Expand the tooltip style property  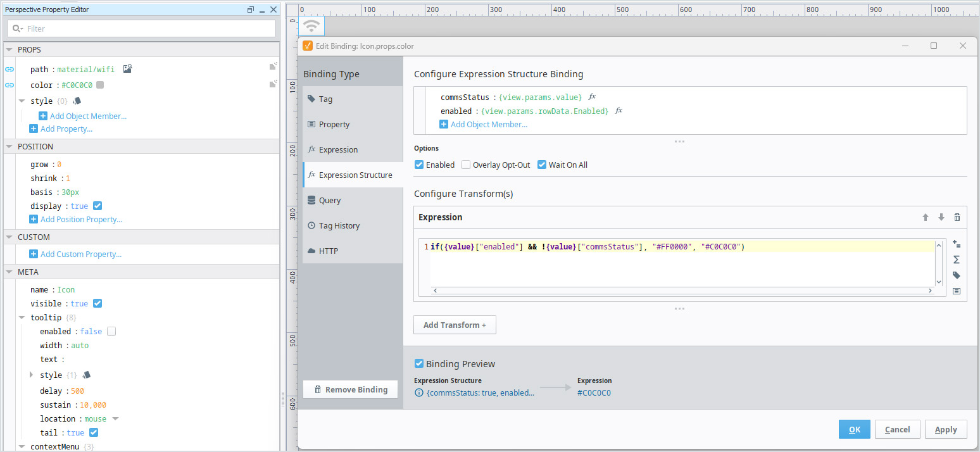(x=32, y=375)
